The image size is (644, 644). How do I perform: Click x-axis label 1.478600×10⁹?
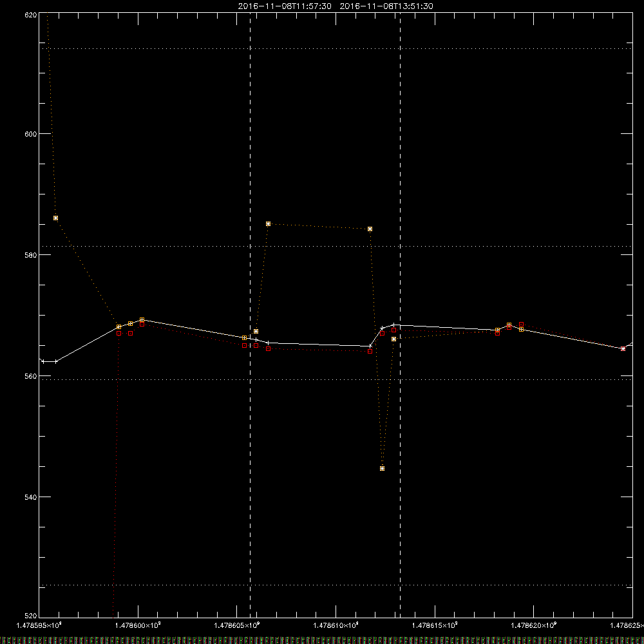(138, 625)
